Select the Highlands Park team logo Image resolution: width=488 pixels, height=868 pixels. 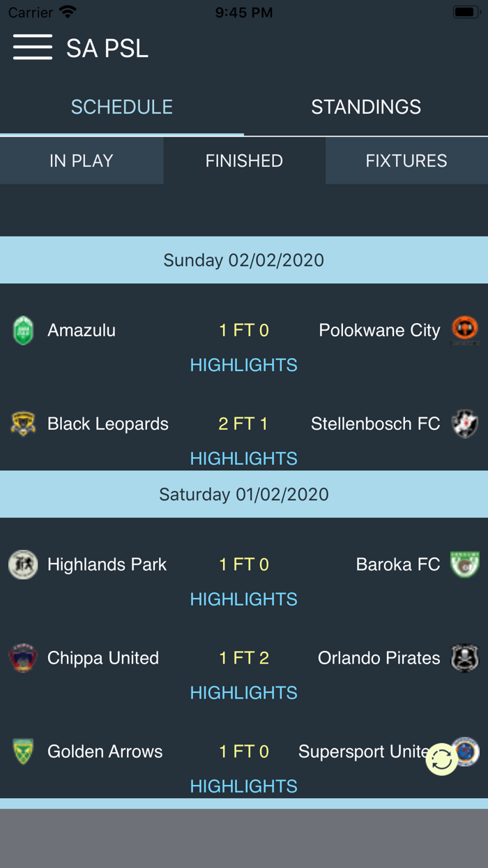pos(23,564)
